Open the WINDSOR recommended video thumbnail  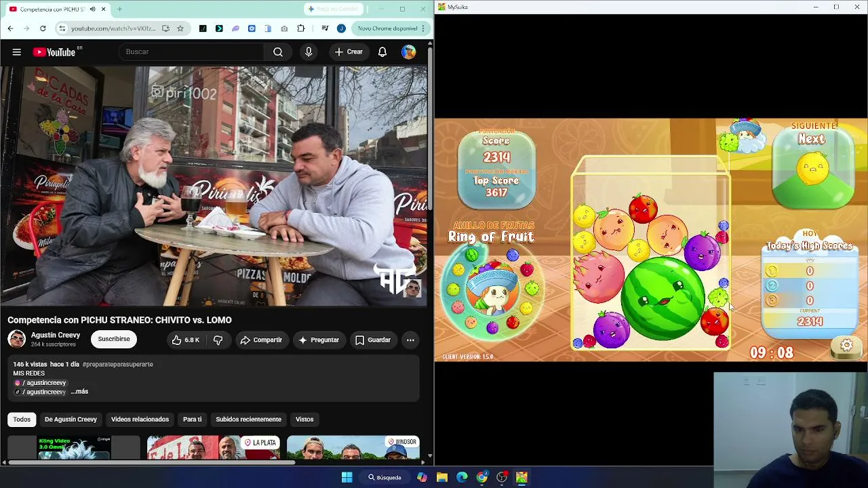click(x=353, y=448)
